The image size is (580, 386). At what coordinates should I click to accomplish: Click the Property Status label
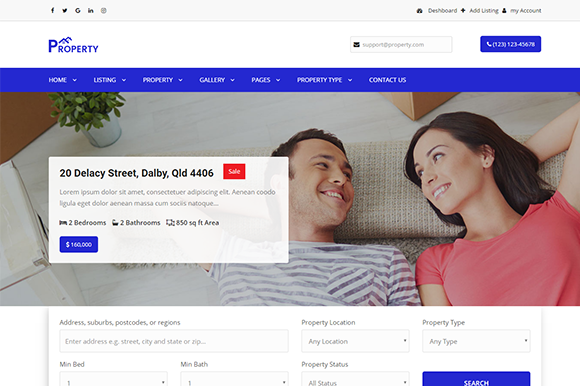coord(325,364)
